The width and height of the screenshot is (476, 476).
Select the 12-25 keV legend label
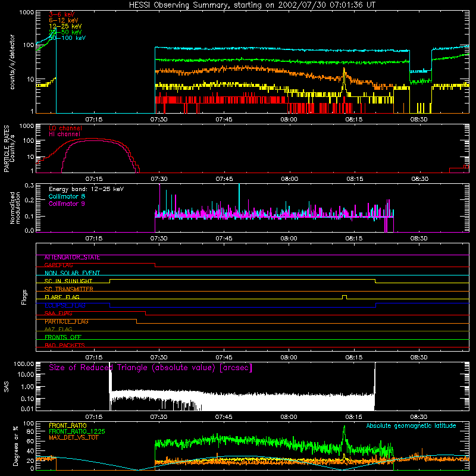click(x=65, y=26)
